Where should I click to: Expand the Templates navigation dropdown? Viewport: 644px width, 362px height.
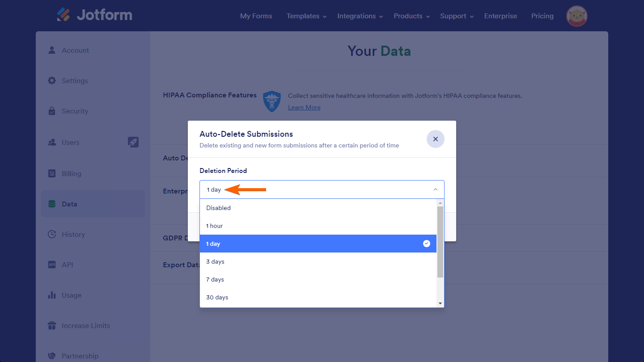306,16
